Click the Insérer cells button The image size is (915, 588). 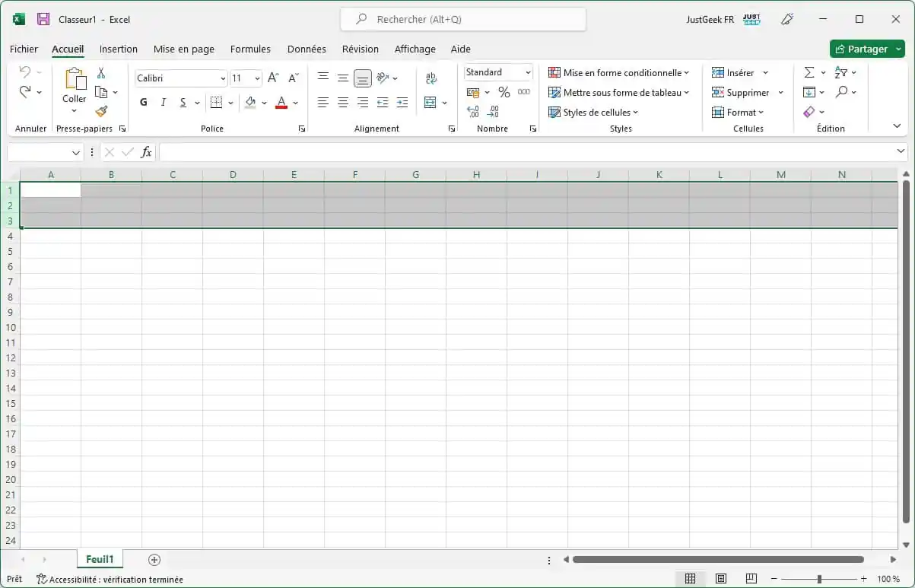pos(733,72)
